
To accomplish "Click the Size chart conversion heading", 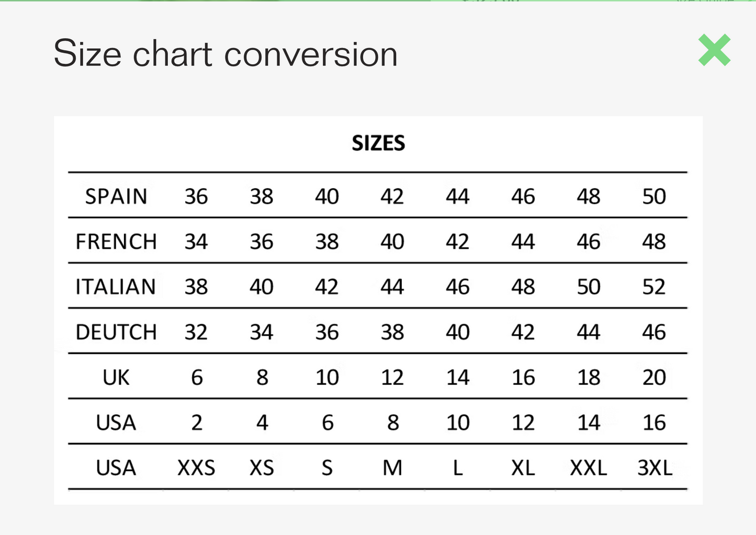I will click(225, 53).
